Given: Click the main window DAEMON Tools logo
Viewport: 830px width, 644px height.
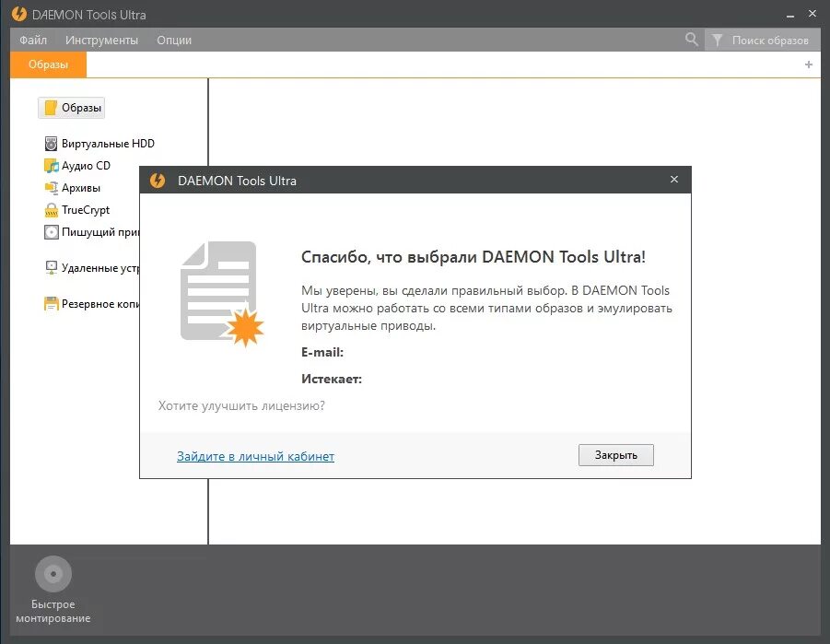Looking at the screenshot, I should point(19,14).
